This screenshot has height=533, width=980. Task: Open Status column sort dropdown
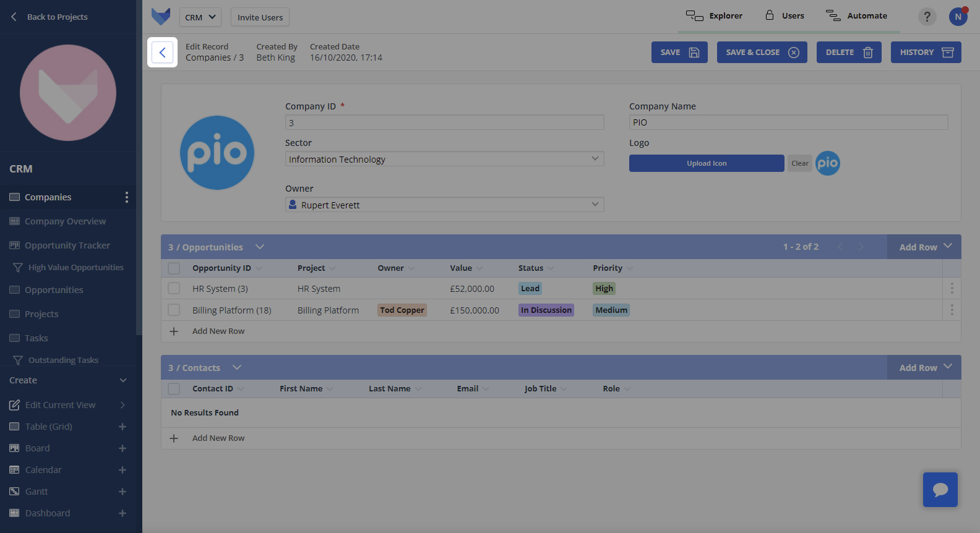[551, 268]
